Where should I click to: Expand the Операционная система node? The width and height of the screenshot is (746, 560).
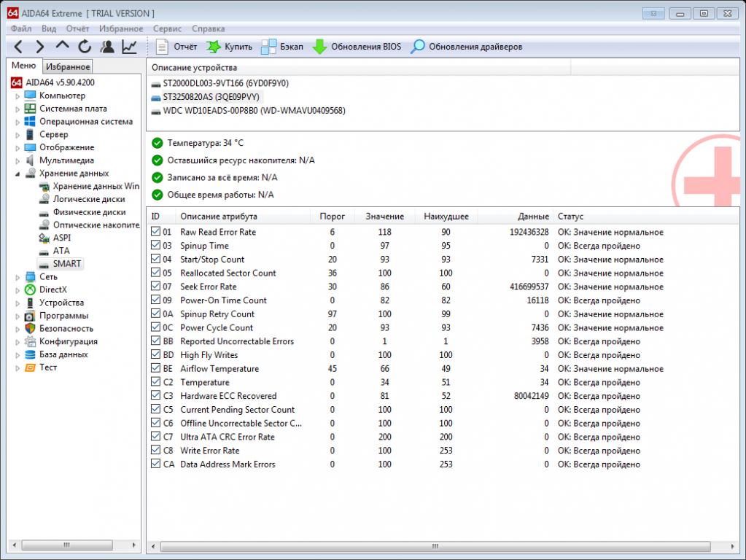[x=18, y=122]
